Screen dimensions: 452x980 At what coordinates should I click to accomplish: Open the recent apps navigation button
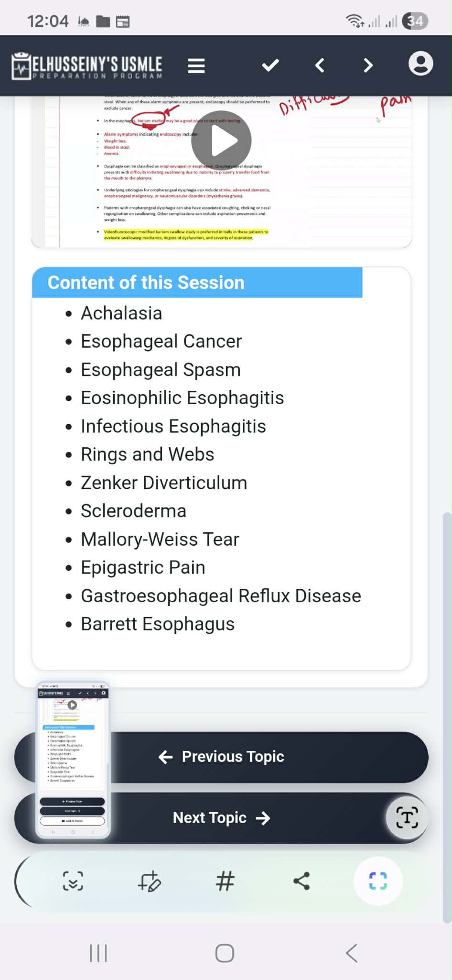(x=98, y=953)
